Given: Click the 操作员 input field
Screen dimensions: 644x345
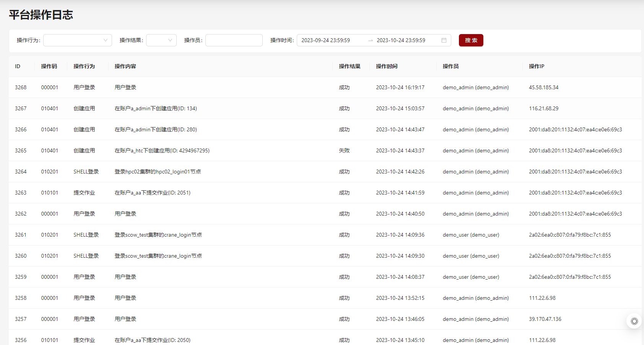Looking at the screenshot, I should pos(234,40).
